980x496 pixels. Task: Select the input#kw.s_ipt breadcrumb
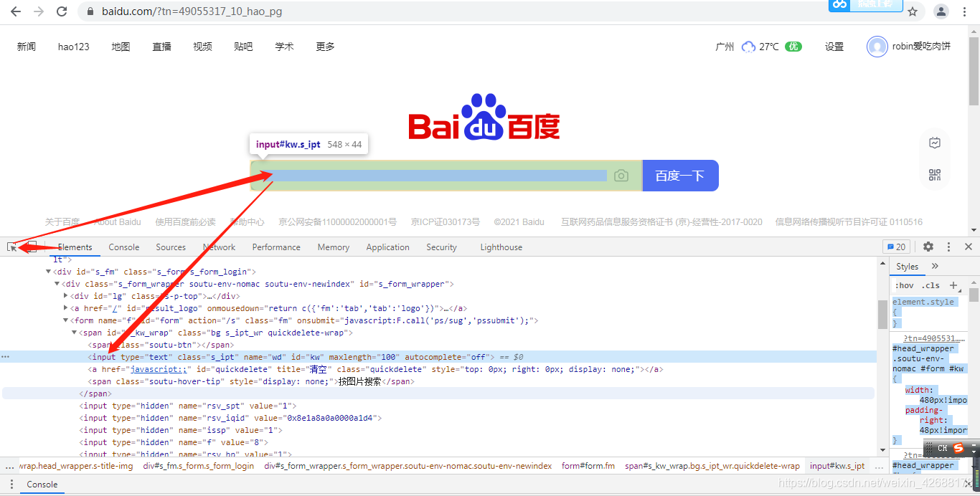(837, 466)
